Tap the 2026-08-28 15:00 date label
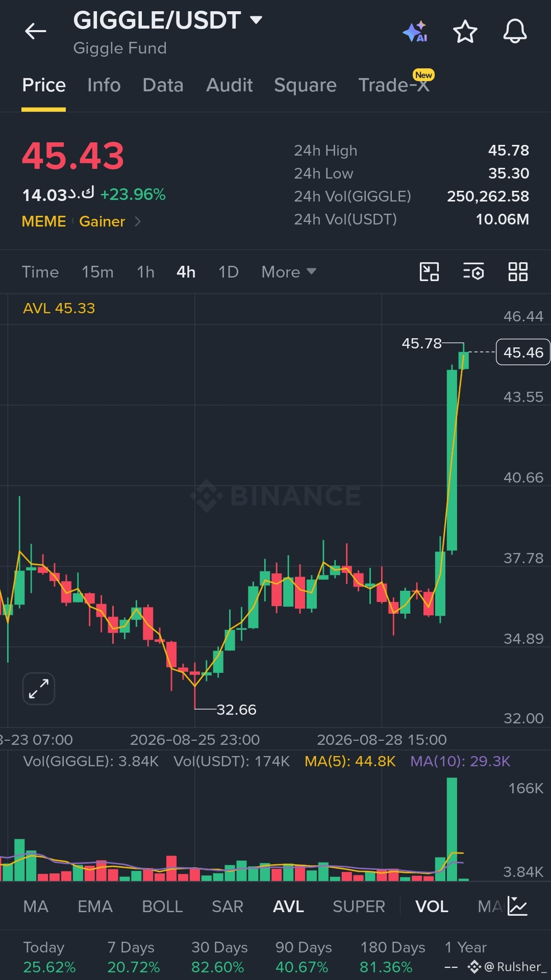 click(382, 740)
